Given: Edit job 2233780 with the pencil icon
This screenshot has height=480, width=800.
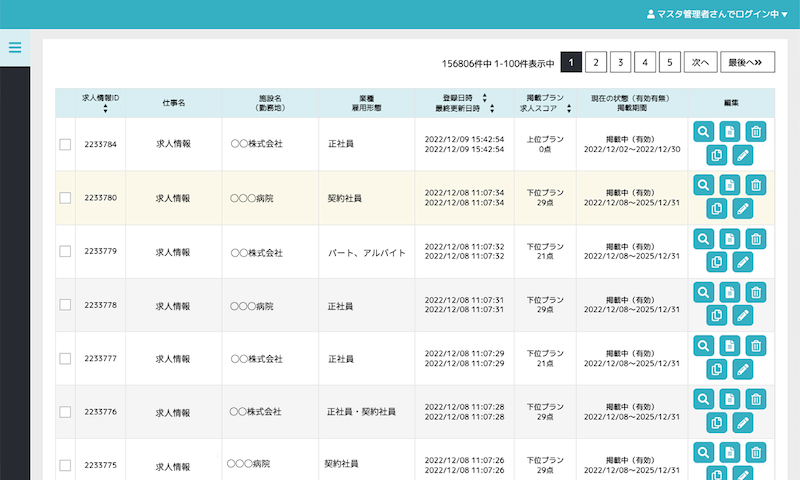Looking at the screenshot, I should 742,208.
